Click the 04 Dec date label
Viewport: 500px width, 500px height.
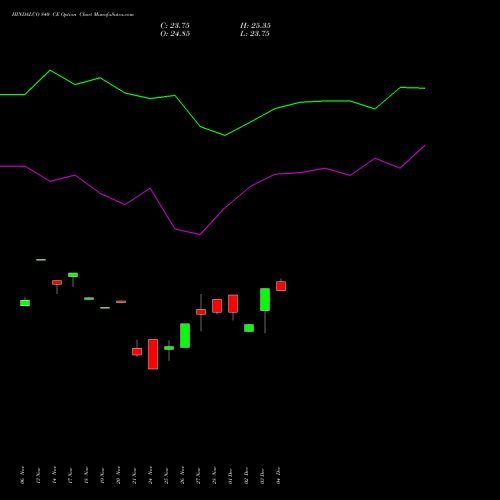(x=278, y=476)
